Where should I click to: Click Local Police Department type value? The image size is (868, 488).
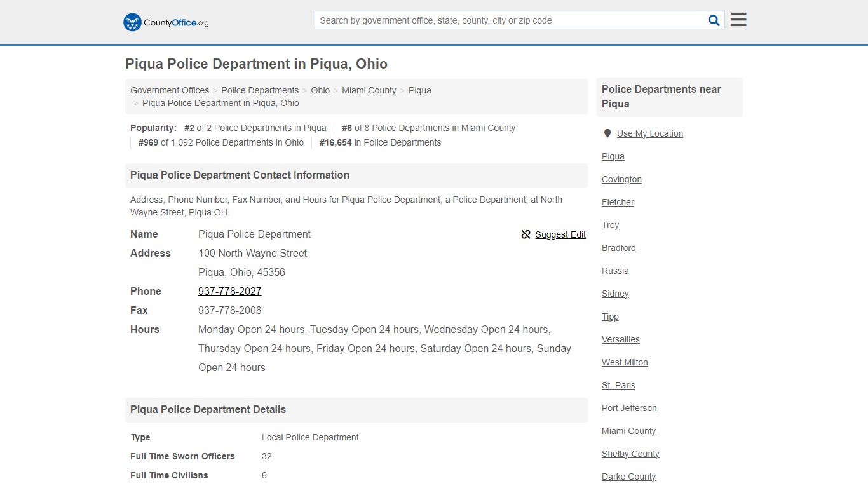pyautogui.click(x=310, y=437)
